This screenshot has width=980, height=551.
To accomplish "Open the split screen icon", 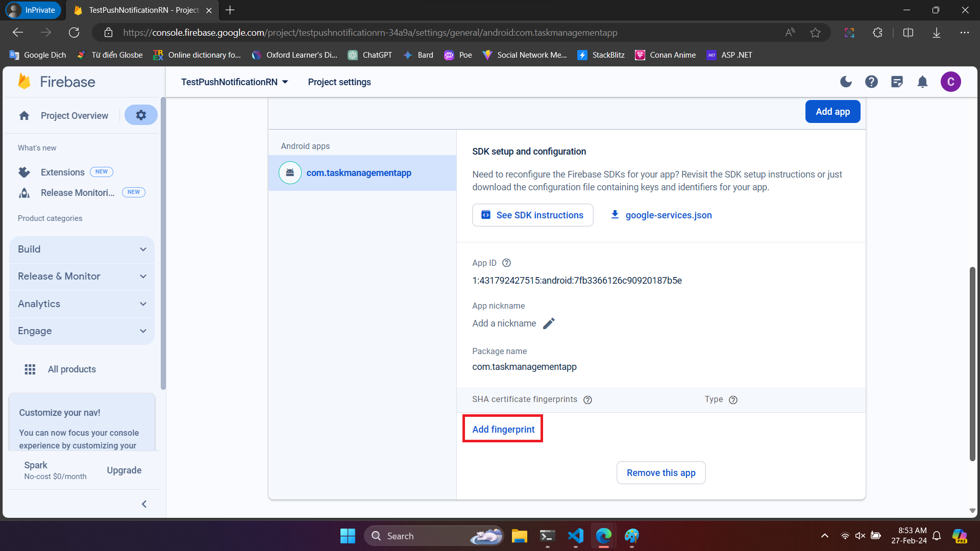I will (908, 33).
